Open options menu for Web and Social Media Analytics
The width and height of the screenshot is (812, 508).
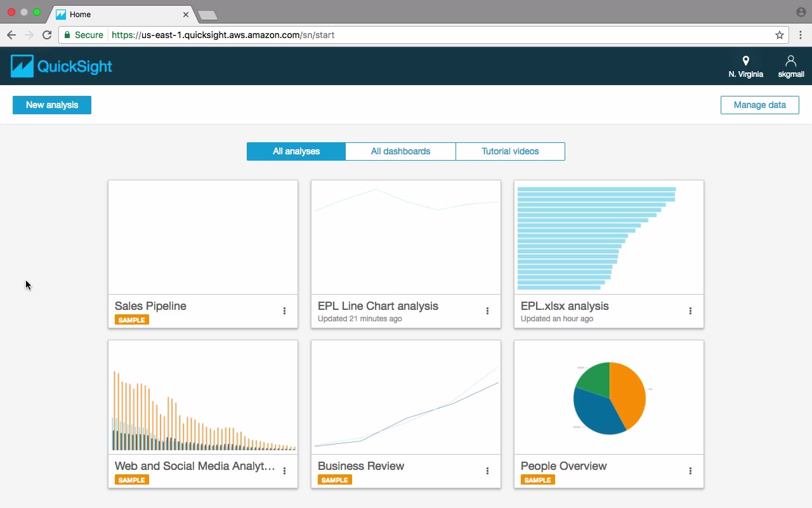coord(284,471)
